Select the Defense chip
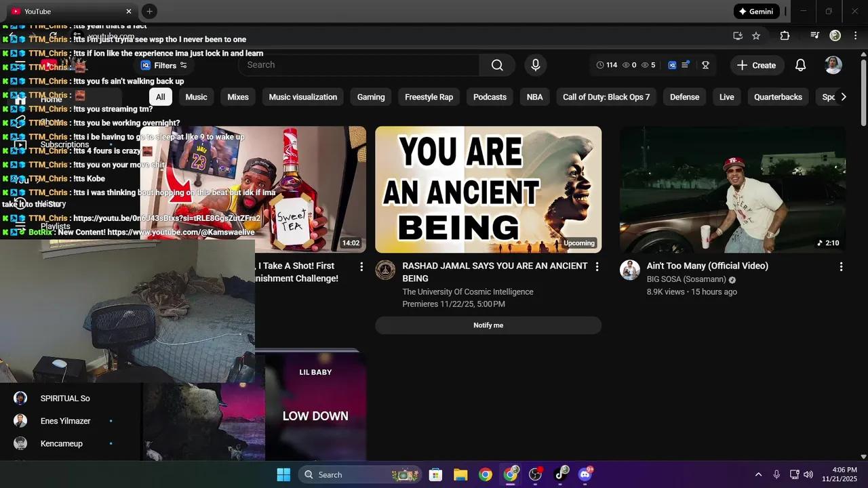The image size is (868, 488). (x=684, y=97)
